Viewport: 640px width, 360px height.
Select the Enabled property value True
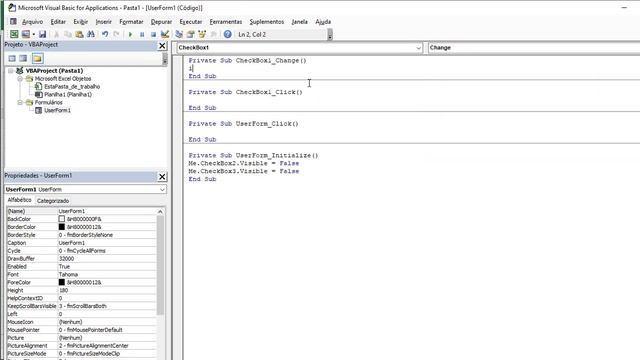tap(107, 267)
